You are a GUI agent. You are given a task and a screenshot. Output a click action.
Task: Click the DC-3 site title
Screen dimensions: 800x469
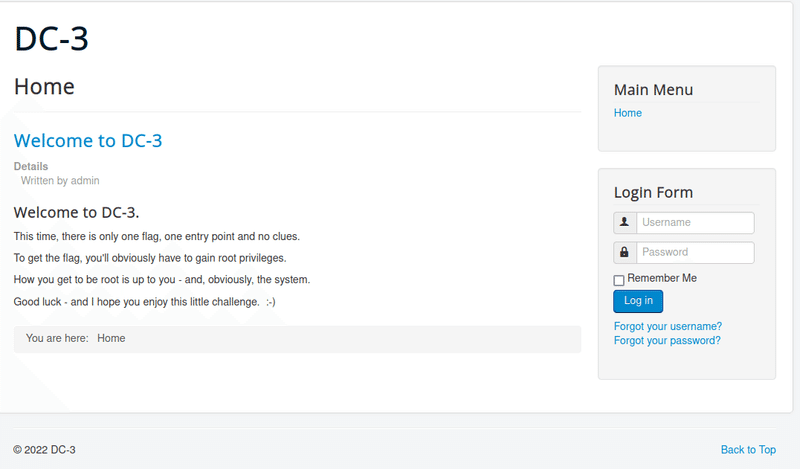(52, 39)
